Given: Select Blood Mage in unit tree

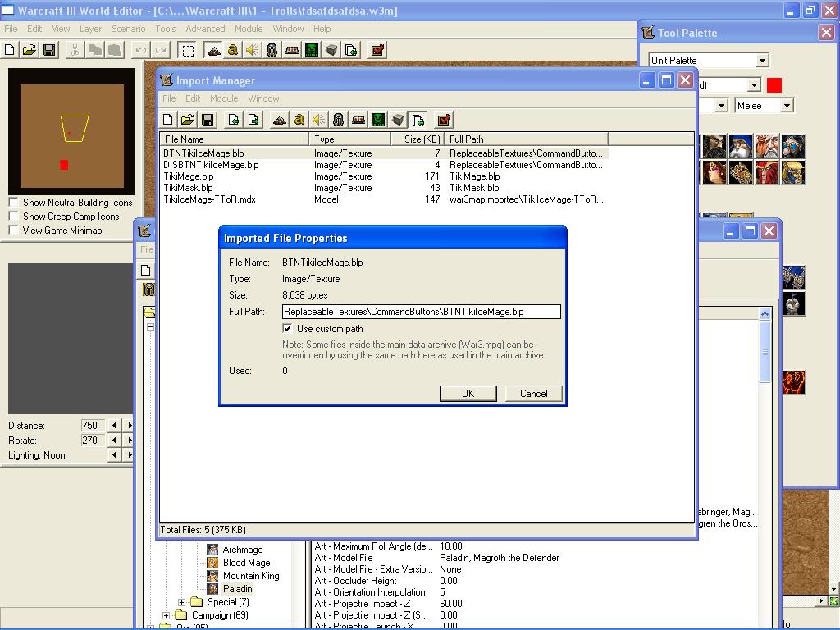Looking at the screenshot, I should 246,563.
